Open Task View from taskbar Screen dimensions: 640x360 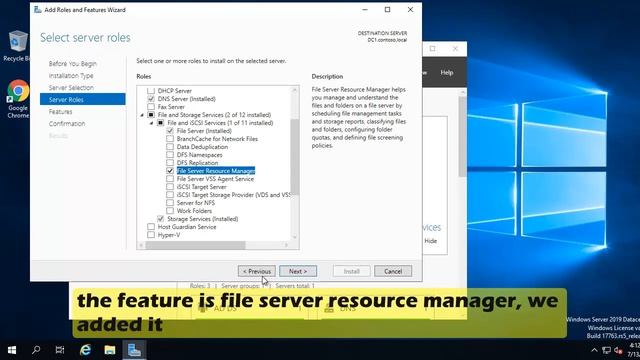60,350
